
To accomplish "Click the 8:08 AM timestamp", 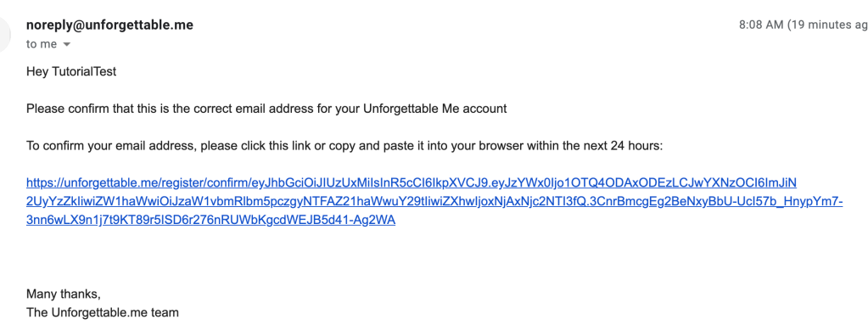I will point(760,25).
